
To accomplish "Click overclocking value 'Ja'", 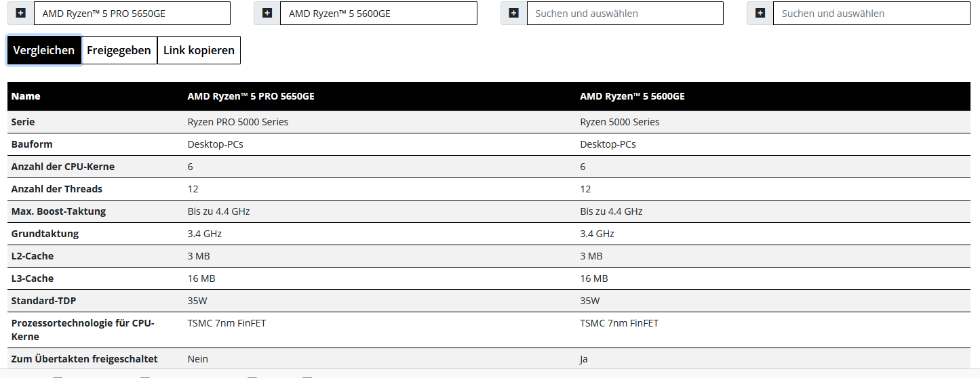I will click(584, 359).
